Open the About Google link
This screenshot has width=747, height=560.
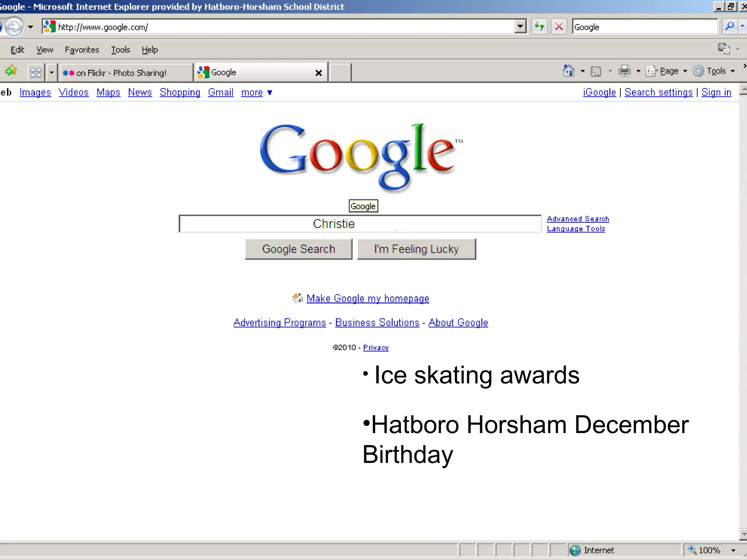458,323
